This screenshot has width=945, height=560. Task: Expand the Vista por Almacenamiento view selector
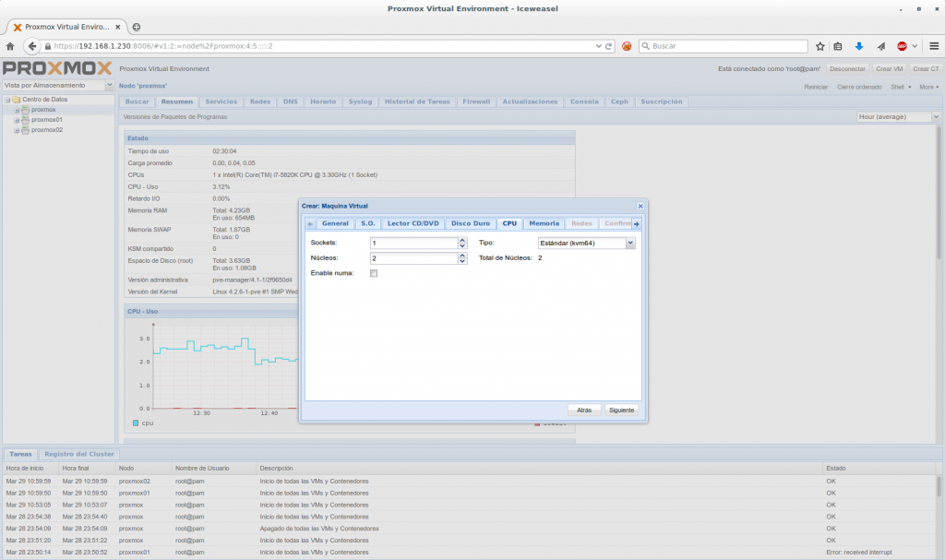[x=108, y=85]
